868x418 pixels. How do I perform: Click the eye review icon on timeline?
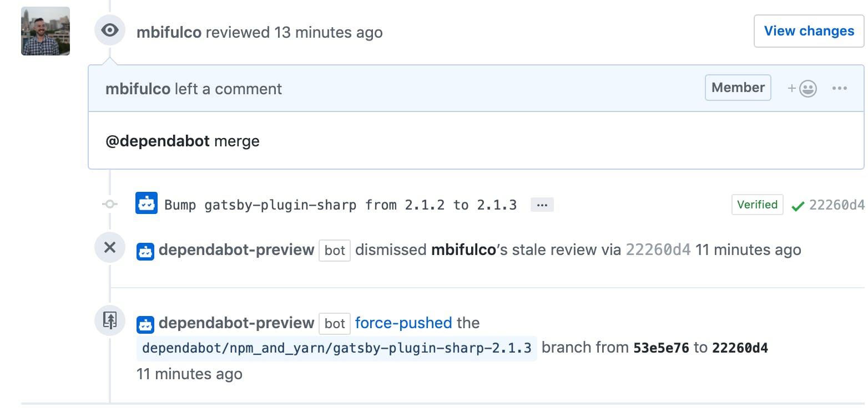pyautogui.click(x=110, y=30)
